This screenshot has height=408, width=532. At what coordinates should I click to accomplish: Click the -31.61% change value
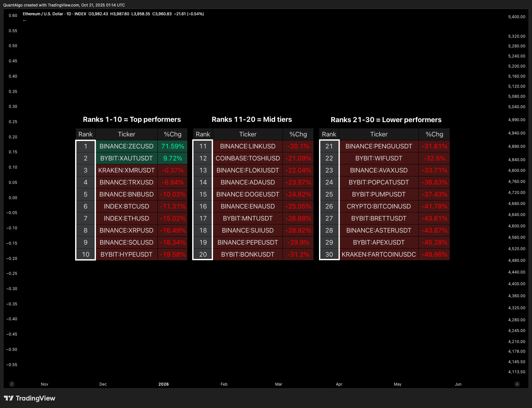click(434, 146)
